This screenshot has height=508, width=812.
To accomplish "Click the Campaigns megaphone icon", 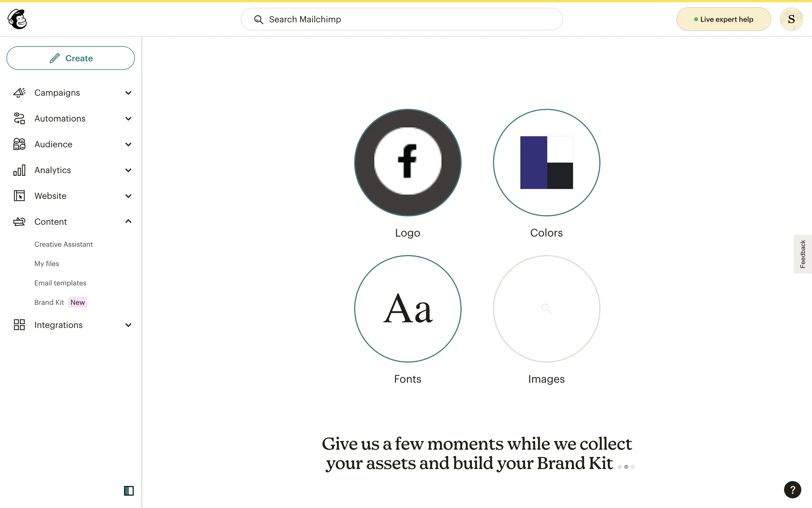I will (x=19, y=93).
